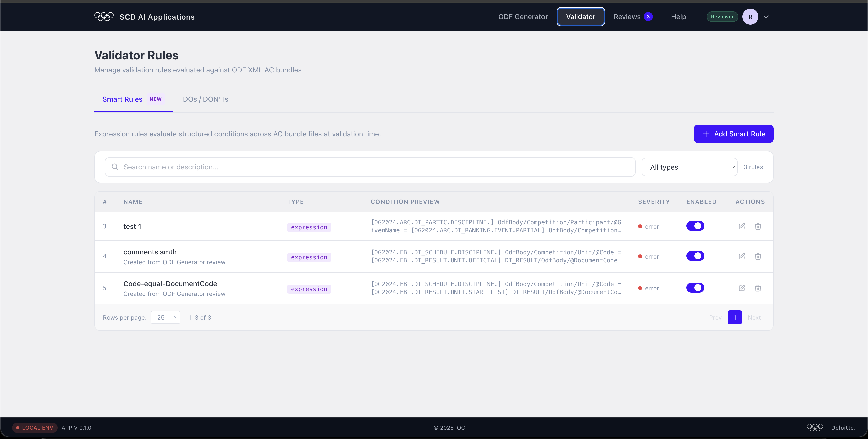Screen dimensions: 868x439
Task: Disable the Code-equal-DocumentCode rule toggle
Action: (695, 288)
